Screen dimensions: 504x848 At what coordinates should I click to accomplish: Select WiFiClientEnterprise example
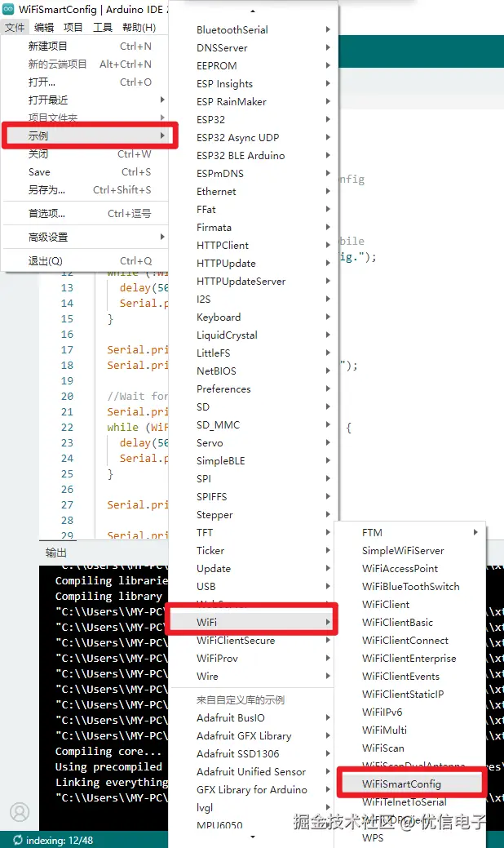point(410,658)
